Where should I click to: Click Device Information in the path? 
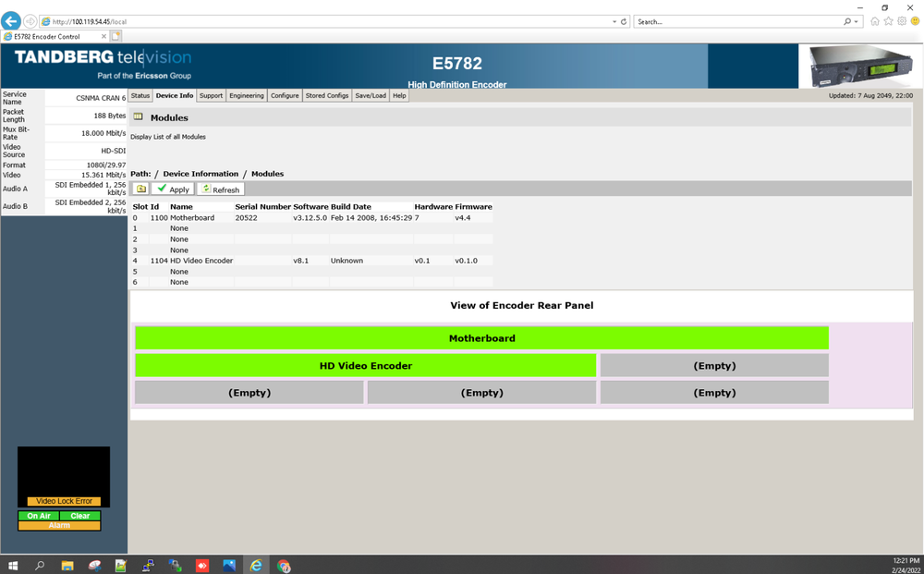tap(201, 174)
